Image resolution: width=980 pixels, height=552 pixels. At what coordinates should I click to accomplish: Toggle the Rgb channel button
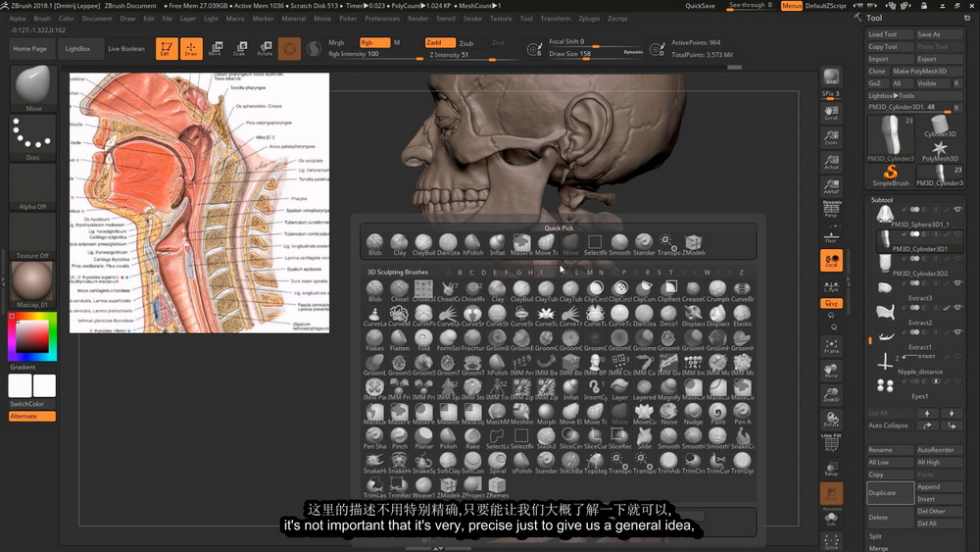(374, 42)
